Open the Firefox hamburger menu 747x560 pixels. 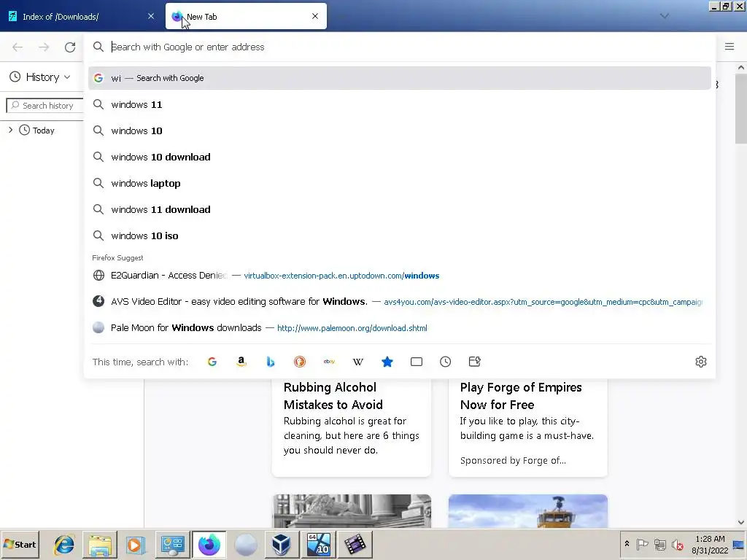tap(729, 47)
